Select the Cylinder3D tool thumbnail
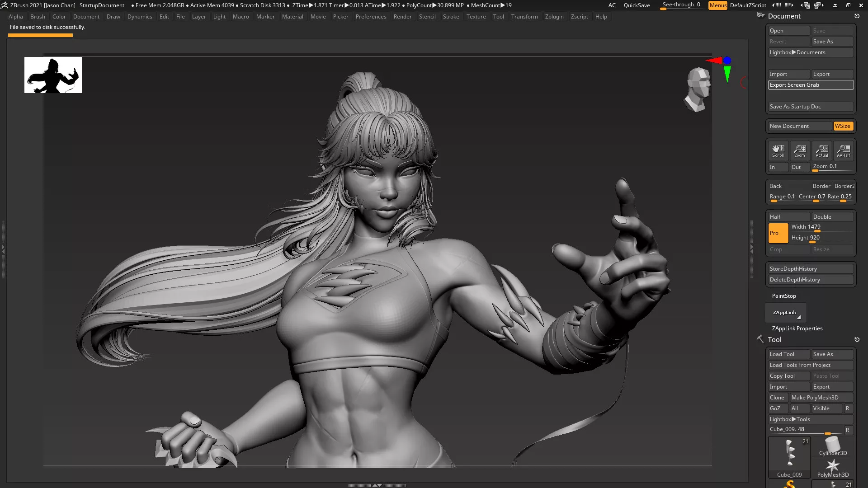The image size is (868, 488). pos(833,446)
